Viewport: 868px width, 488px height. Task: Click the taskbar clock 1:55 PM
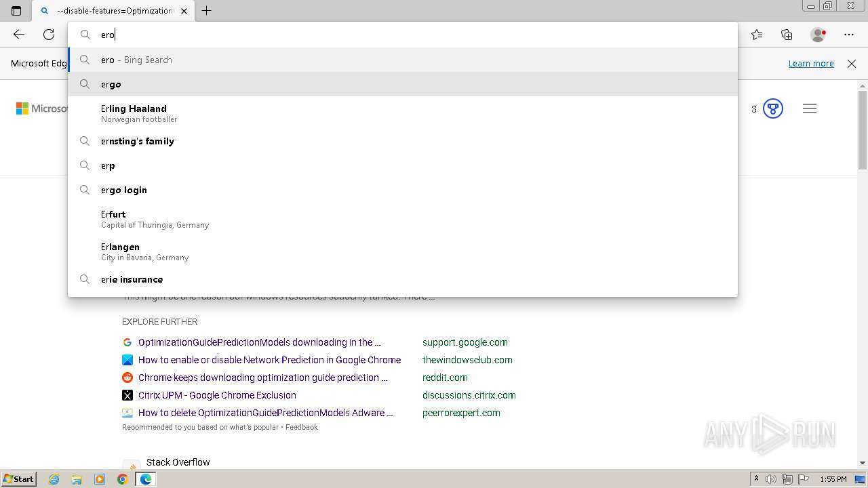pyautogui.click(x=833, y=479)
